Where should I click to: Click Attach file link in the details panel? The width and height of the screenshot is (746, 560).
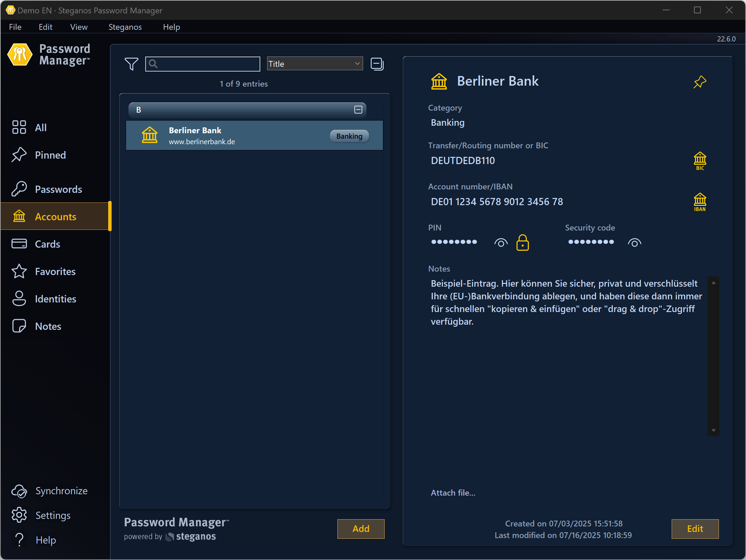coord(453,493)
